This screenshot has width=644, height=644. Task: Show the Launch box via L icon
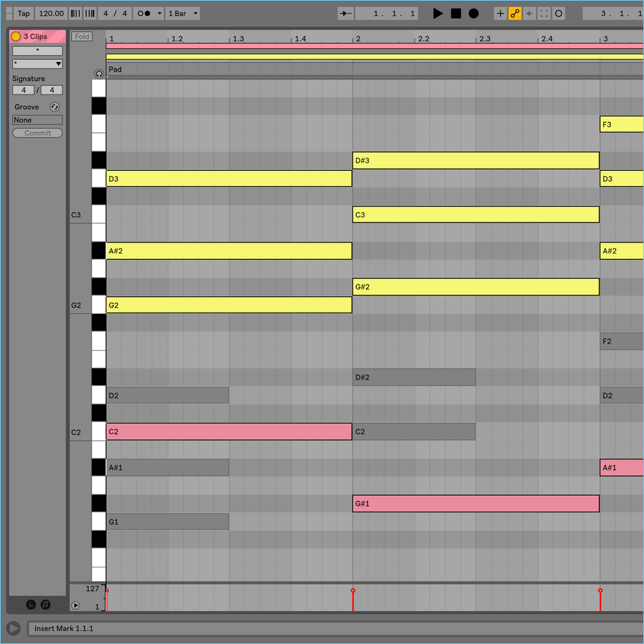[31, 604]
